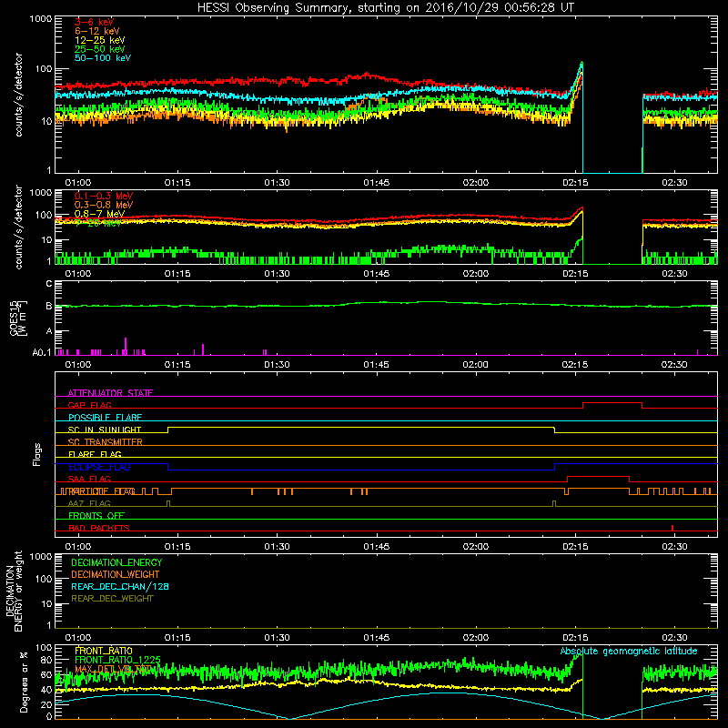Click the SC_IN_SUNLIGHT flag label
728x728 pixels.
point(105,430)
